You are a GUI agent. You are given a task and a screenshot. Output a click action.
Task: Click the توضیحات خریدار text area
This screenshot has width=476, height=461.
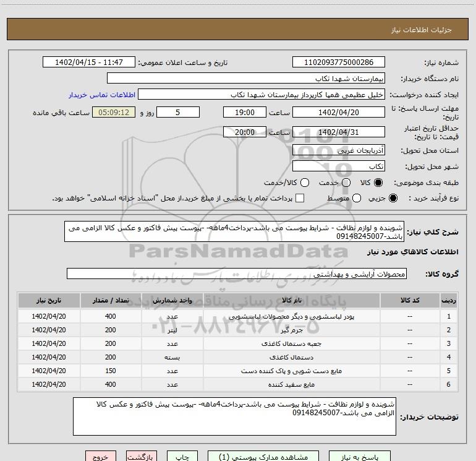coord(234,416)
